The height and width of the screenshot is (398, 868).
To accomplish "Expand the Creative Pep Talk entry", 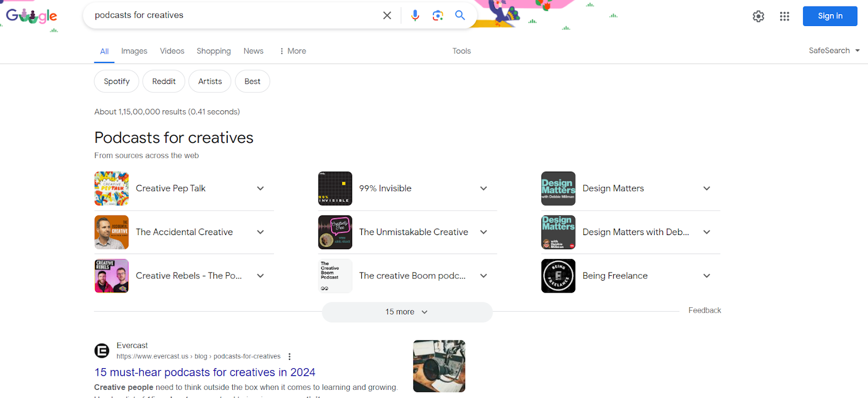I will [x=260, y=188].
